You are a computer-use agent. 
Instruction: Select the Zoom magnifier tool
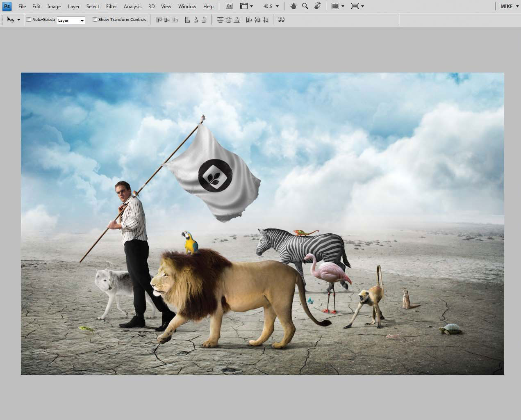pyautogui.click(x=305, y=6)
